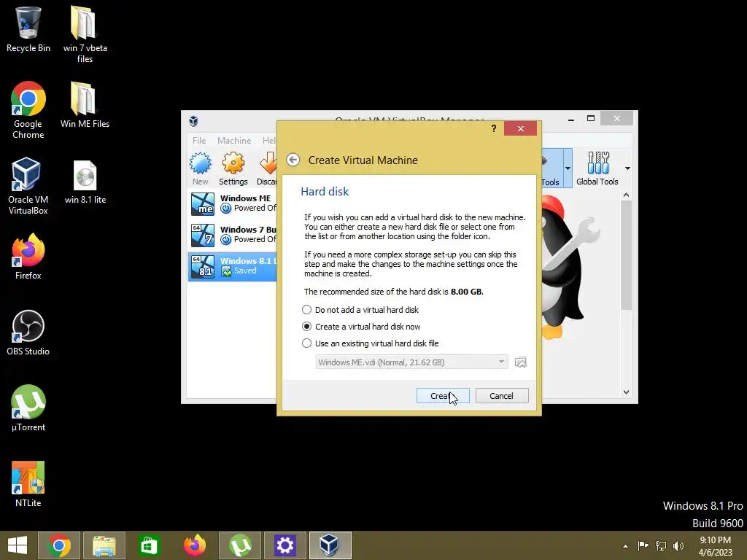This screenshot has width=747, height=560.
Task: Click Discard toolbar icon in VirtualBox
Action: click(266, 168)
